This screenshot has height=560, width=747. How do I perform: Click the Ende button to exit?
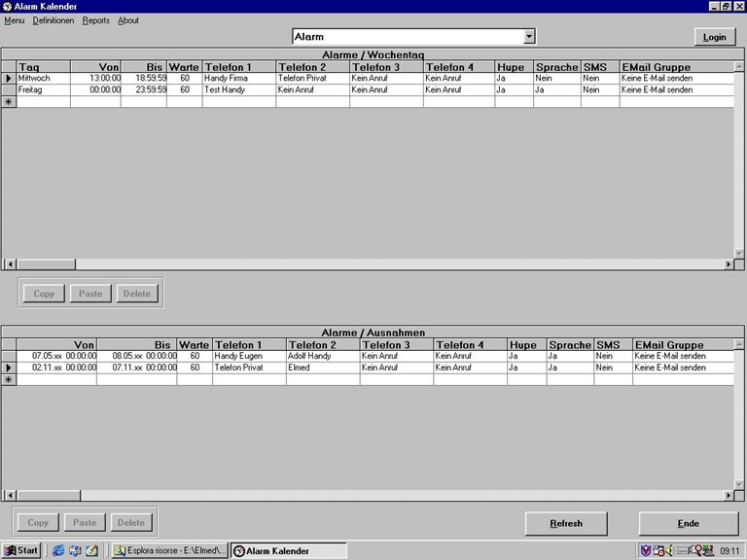[x=688, y=523]
